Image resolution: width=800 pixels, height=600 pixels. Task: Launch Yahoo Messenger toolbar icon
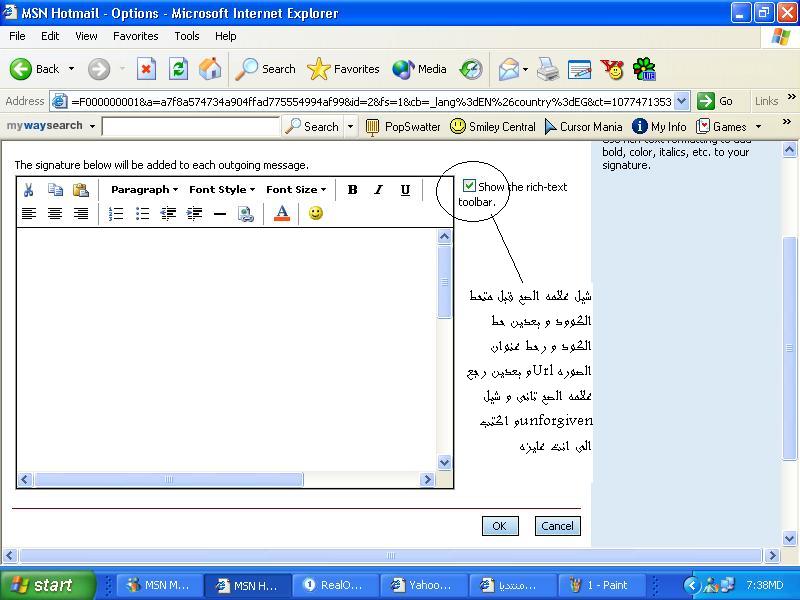click(612, 69)
